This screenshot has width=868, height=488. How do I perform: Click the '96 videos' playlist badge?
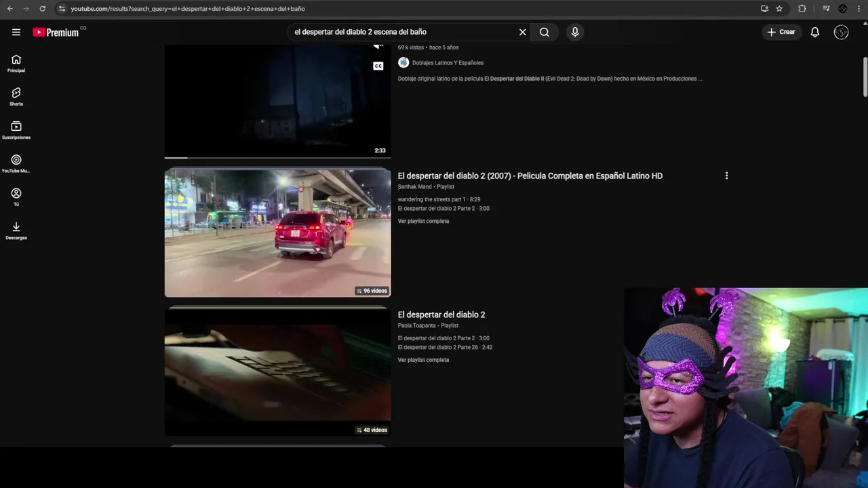pyautogui.click(x=372, y=291)
